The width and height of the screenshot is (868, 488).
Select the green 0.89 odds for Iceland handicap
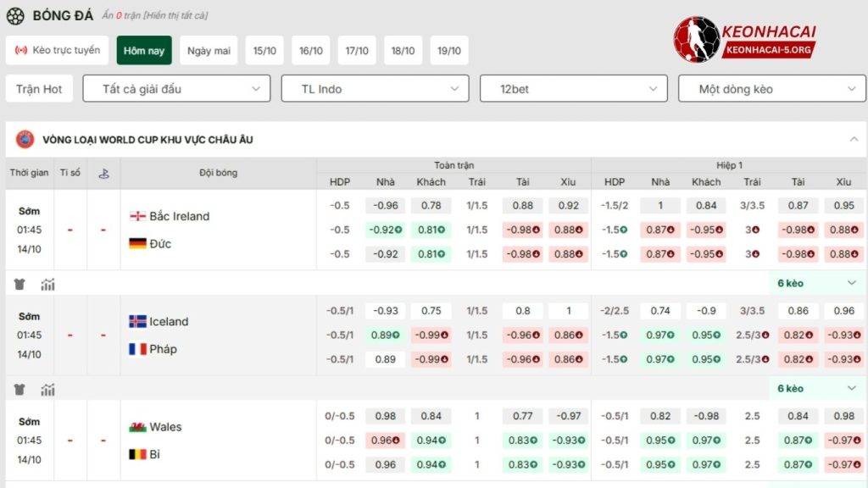pyautogui.click(x=383, y=335)
